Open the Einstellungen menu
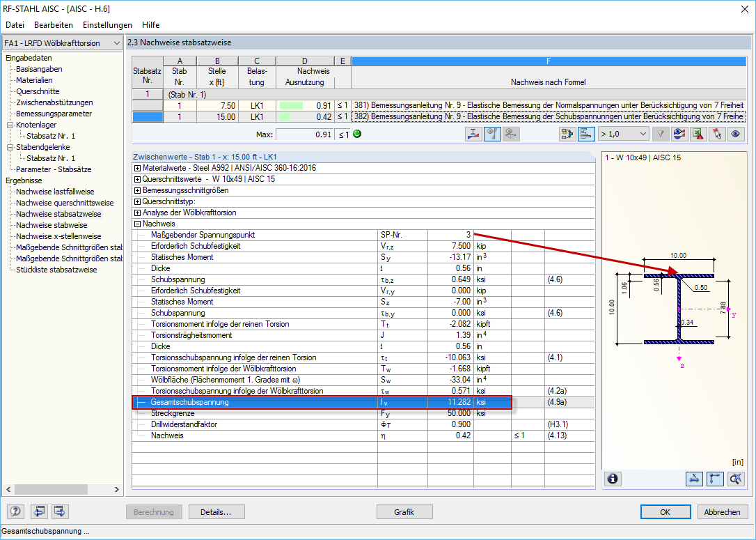This screenshot has width=756, height=540. 107,25
